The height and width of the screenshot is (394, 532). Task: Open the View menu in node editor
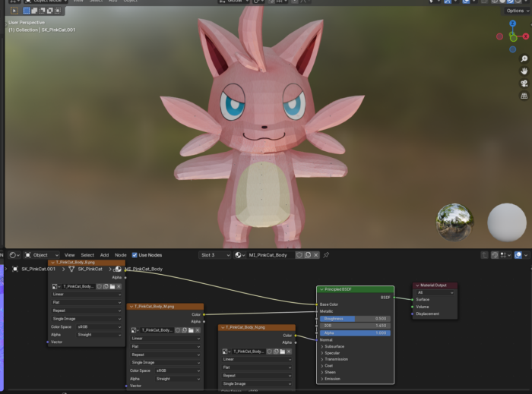(x=70, y=255)
